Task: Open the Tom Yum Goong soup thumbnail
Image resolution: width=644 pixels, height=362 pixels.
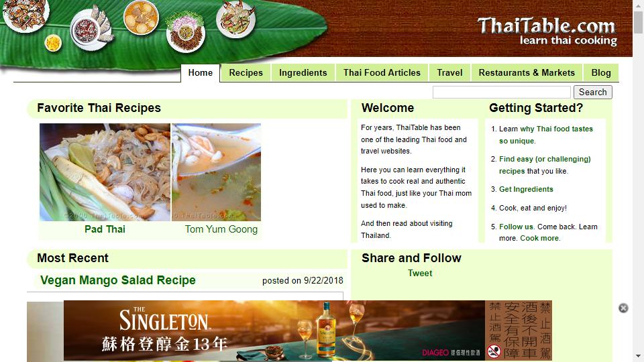Action: [217, 172]
